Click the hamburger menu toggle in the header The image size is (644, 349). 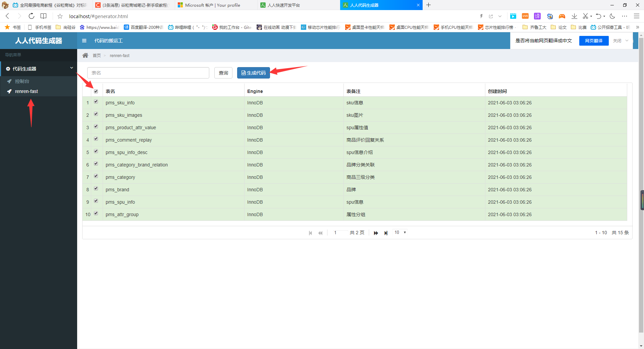point(84,41)
